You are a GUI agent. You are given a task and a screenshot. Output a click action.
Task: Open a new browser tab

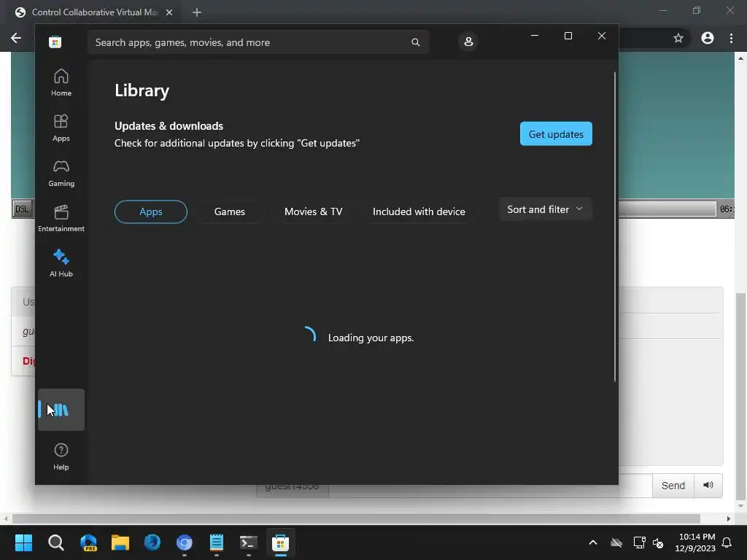click(x=197, y=12)
